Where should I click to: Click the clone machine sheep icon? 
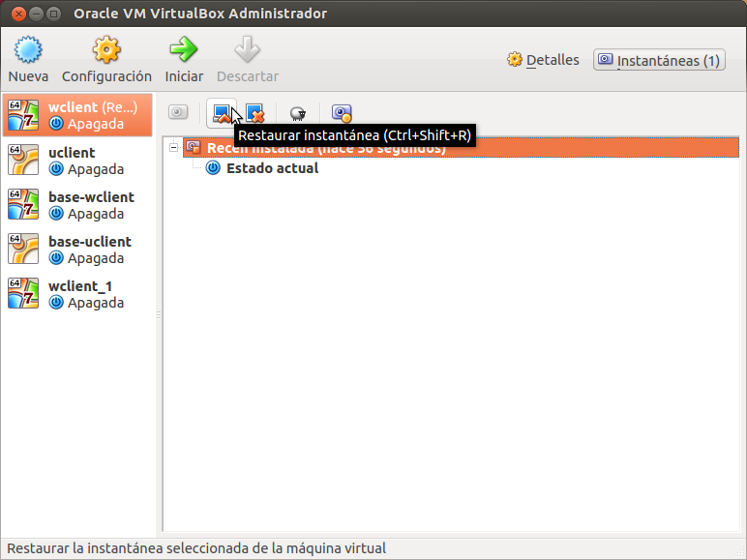pyautogui.click(x=298, y=113)
